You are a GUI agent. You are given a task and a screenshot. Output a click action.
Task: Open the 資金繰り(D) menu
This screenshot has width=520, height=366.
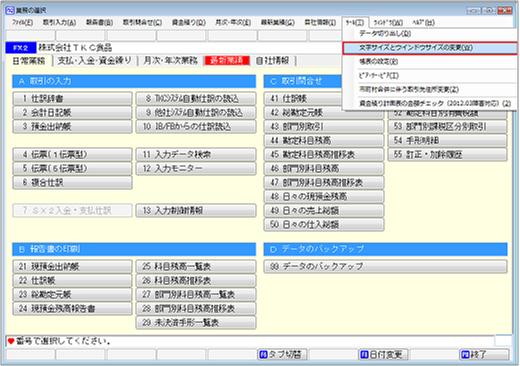[188, 23]
